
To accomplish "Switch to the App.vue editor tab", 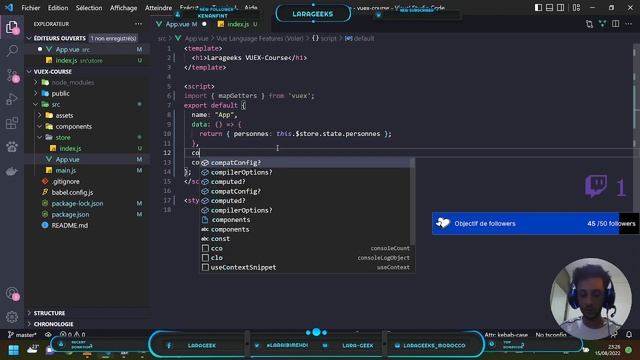I will [182, 24].
